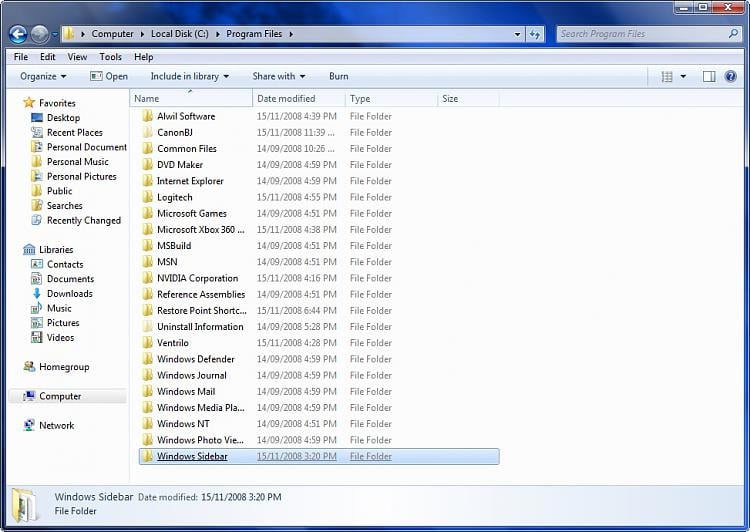Select the Microsoft Games folder

pos(192,213)
